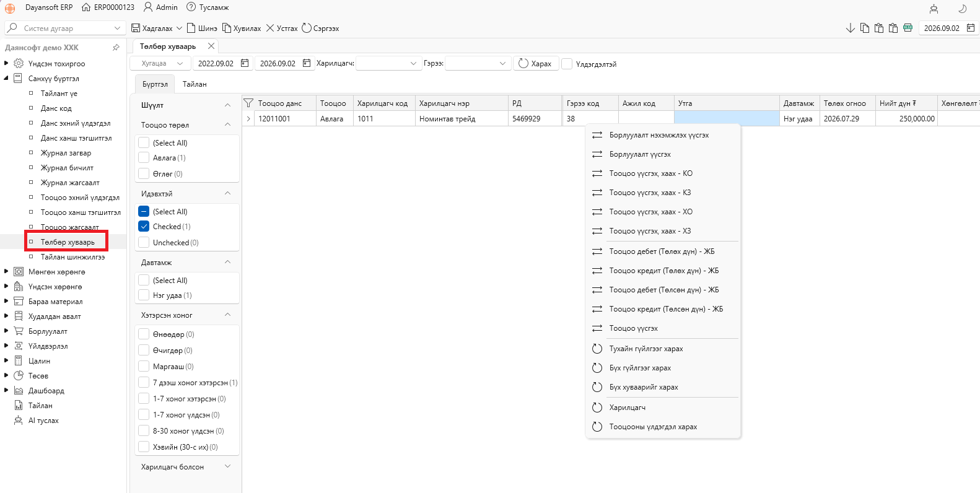This screenshot has width=980, height=493.
Task: Check the (Select All) box under Давтамж
Action: (x=144, y=281)
